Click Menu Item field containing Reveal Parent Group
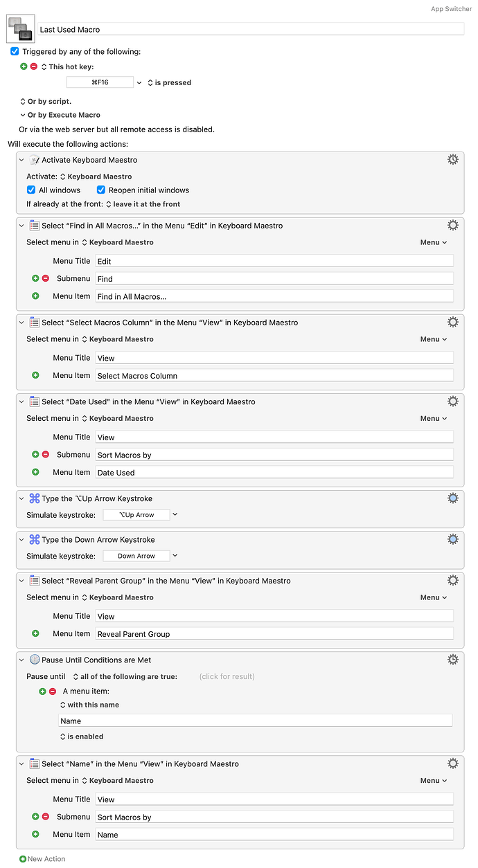Image resolution: width=478 pixels, height=868 pixels. tap(274, 633)
